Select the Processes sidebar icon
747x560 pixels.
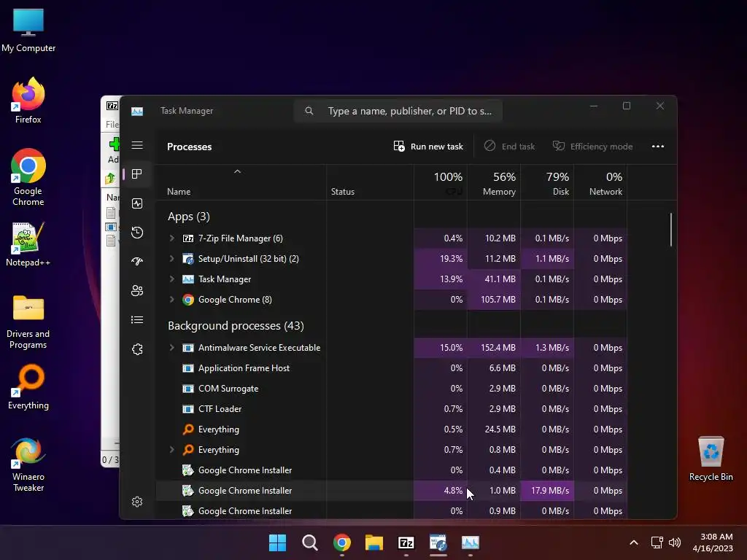tap(137, 174)
